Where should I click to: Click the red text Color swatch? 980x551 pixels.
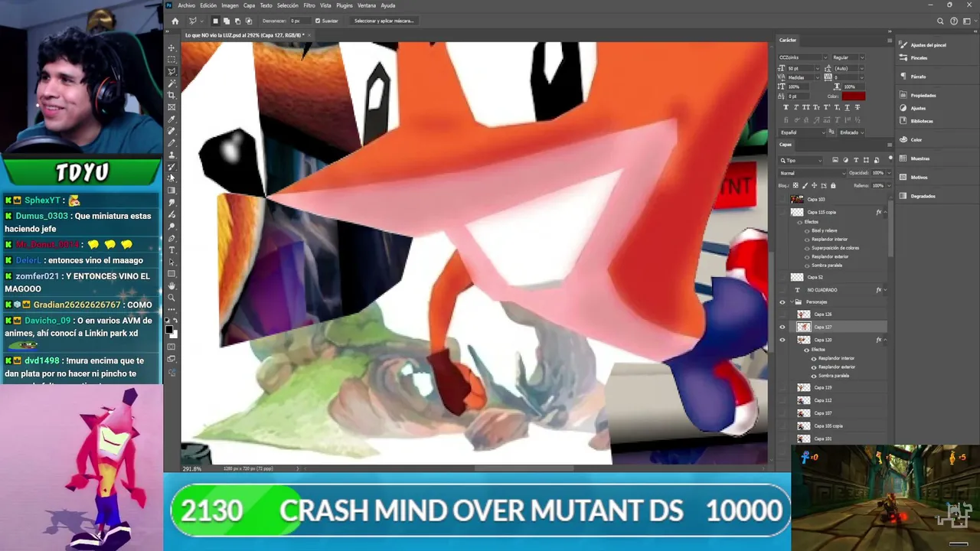854,96
